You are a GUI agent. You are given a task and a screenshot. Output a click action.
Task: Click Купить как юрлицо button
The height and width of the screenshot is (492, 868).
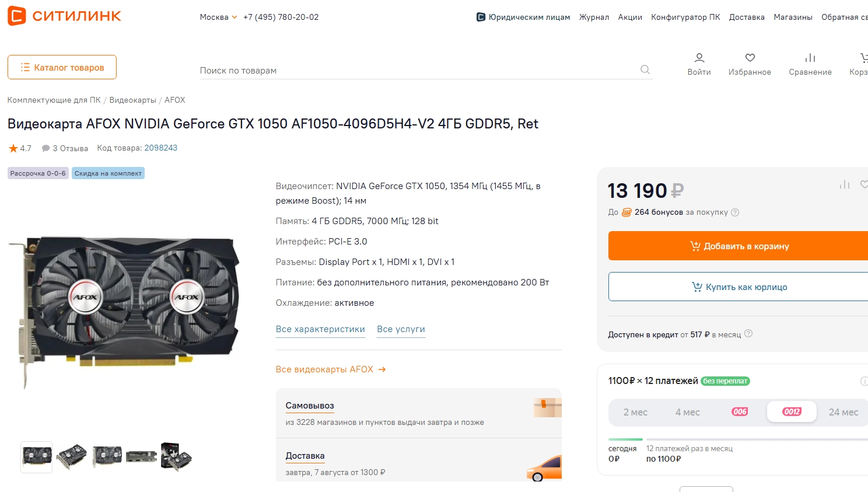pos(738,287)
